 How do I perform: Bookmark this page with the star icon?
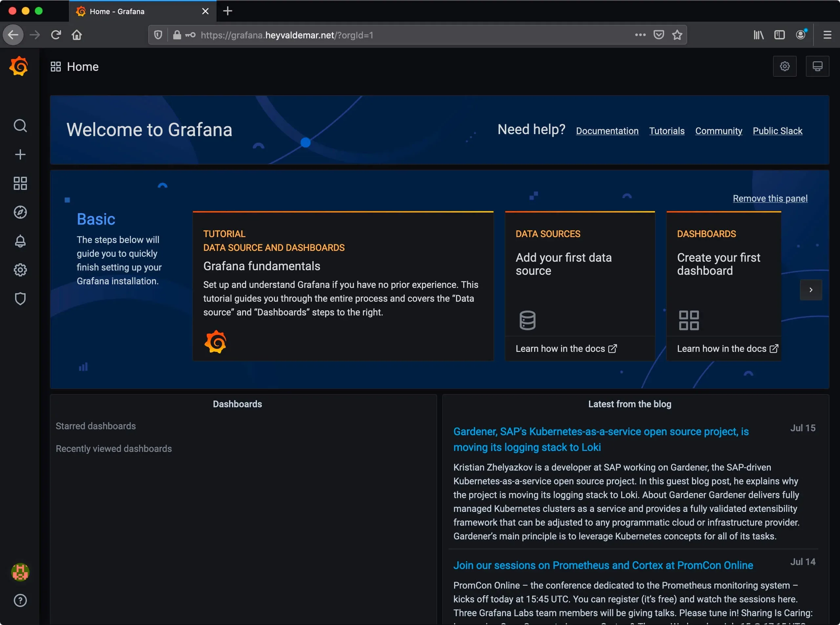click(x=677, y=35)
